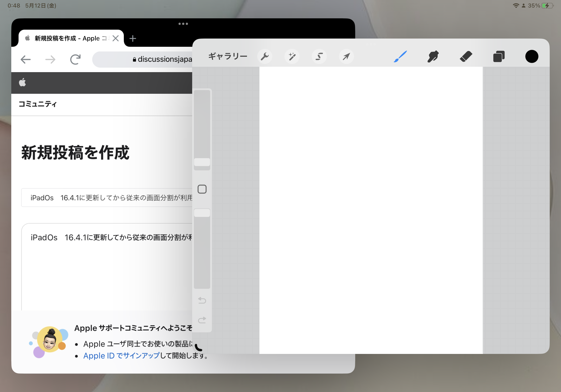Open the Adjustments magic wand menu
The height and width of the screenshot is (392, 561).
[292, 57]
